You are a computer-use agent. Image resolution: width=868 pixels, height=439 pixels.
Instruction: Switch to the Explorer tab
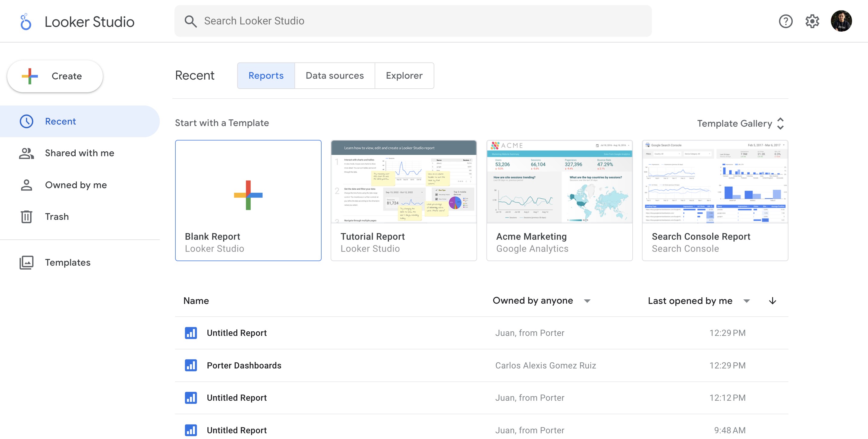tap(404, 75)
